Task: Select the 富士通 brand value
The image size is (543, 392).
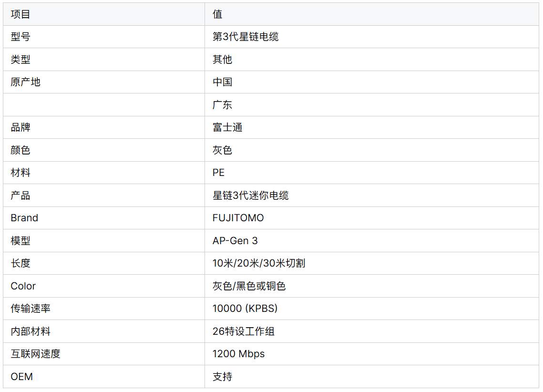Action: pos(227,127)
